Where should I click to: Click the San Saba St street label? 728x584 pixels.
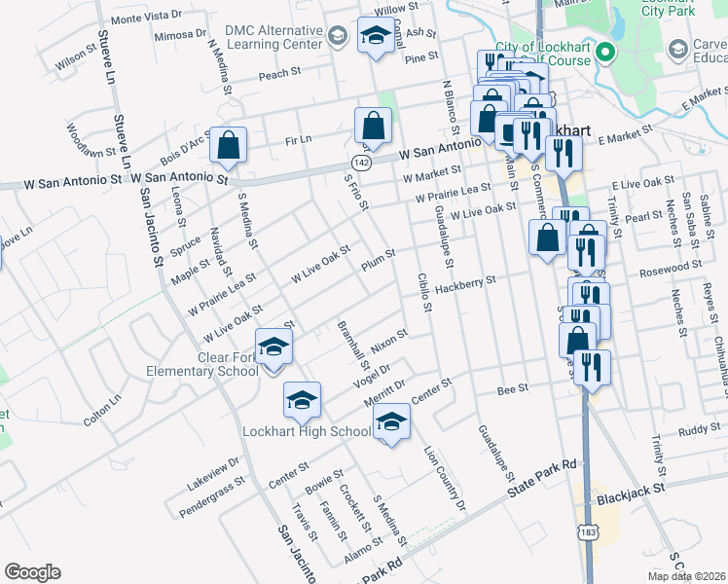tap(690, 221)
